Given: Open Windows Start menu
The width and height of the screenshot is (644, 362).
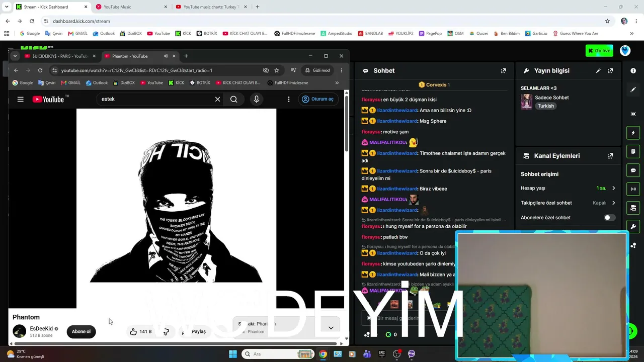Looking at the screenshot, I should [x=233, y=354].
